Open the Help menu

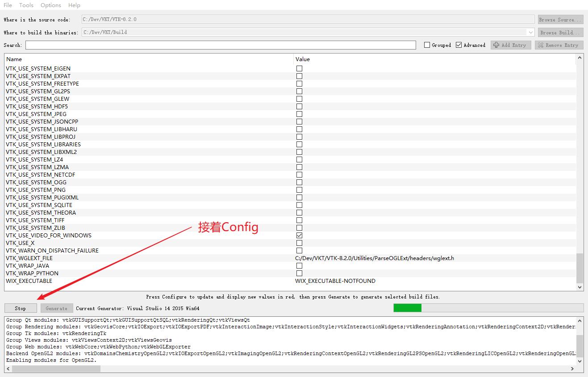(x=74, y=5)
